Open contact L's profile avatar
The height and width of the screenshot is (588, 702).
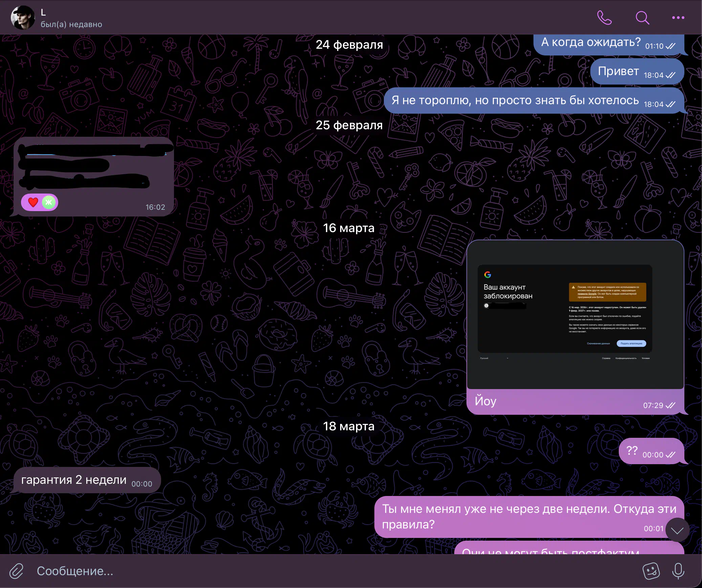tap(23, 18)
